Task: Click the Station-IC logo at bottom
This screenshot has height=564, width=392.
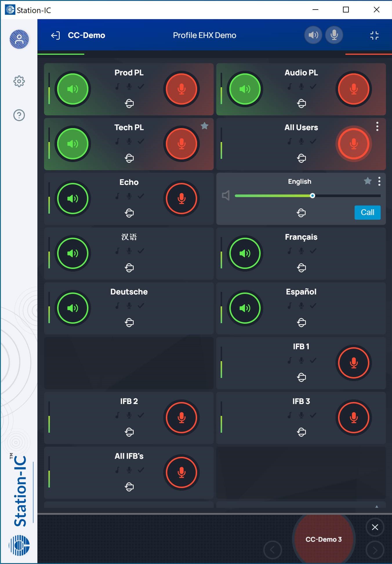Action: [19, 545]
